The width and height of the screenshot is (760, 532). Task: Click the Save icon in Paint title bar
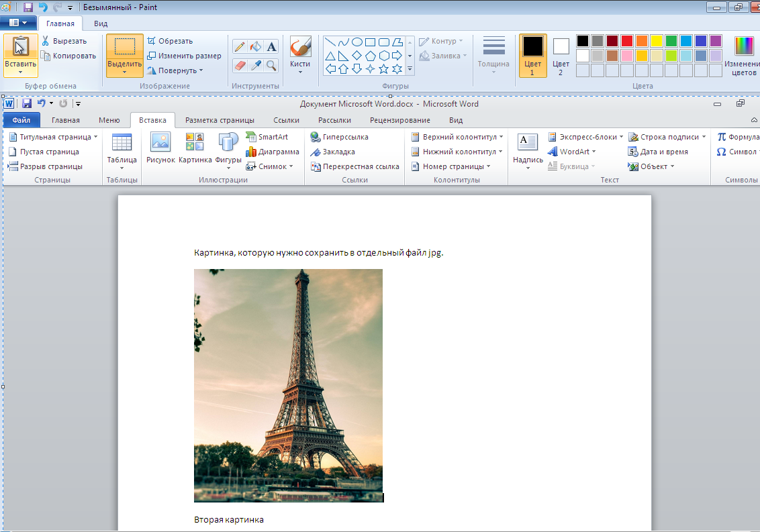pos(28,7)
